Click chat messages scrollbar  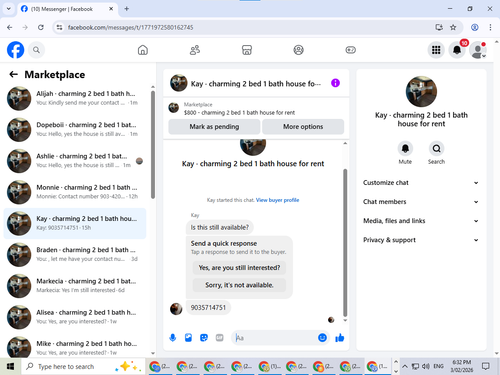[x=345, y=243]
